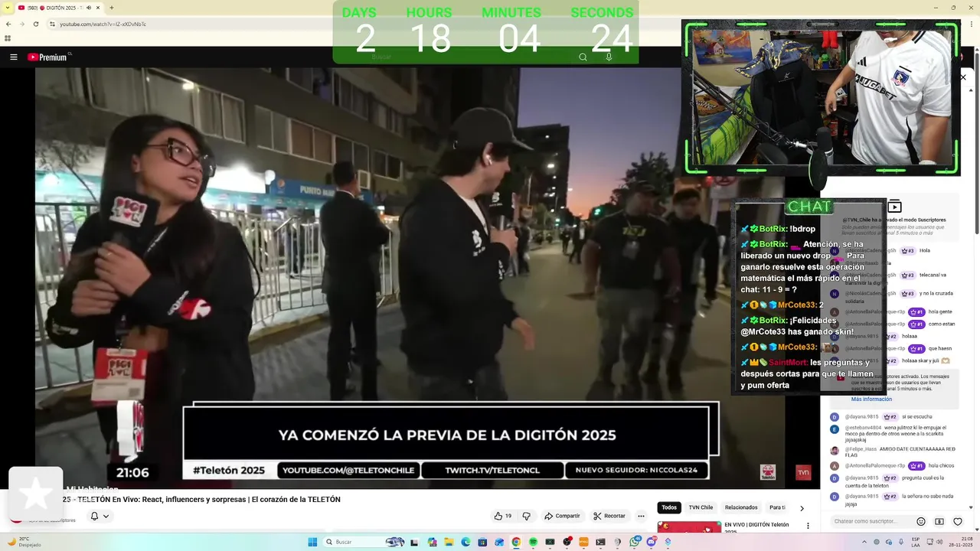Select the TVN Chile filter chip
This screenshot has height=551, width=980.
pos(701,507)
